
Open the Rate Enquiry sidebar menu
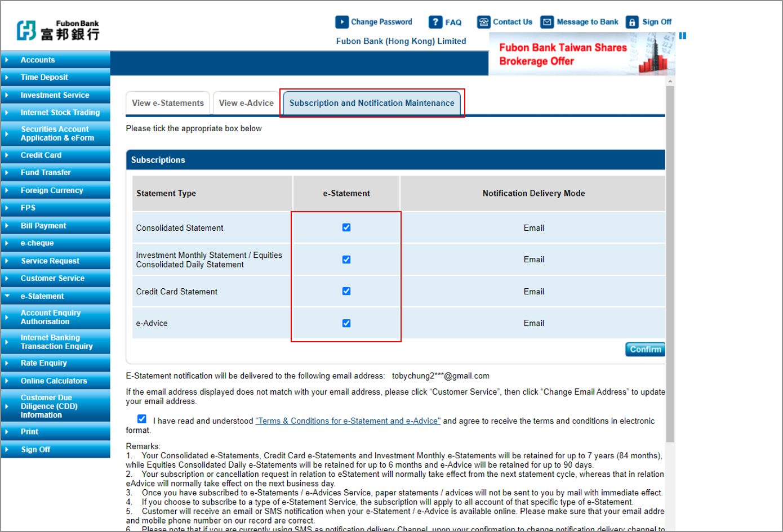(x=55, y=363)
